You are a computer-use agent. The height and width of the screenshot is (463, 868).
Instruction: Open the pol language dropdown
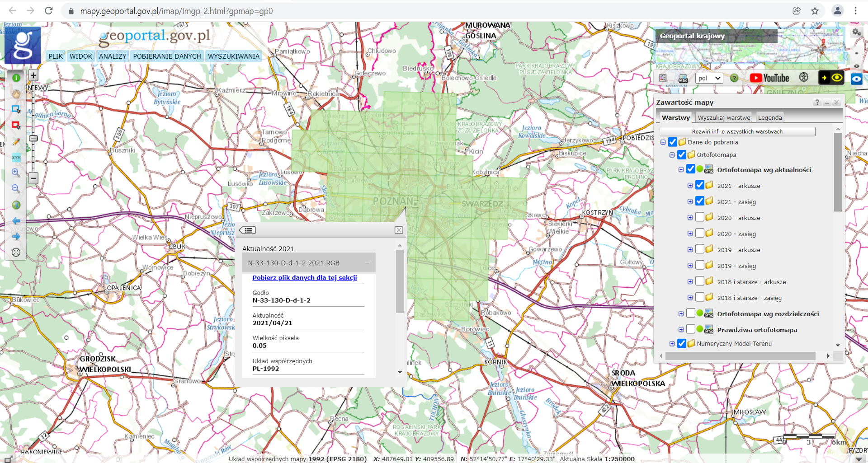[709, 78]
